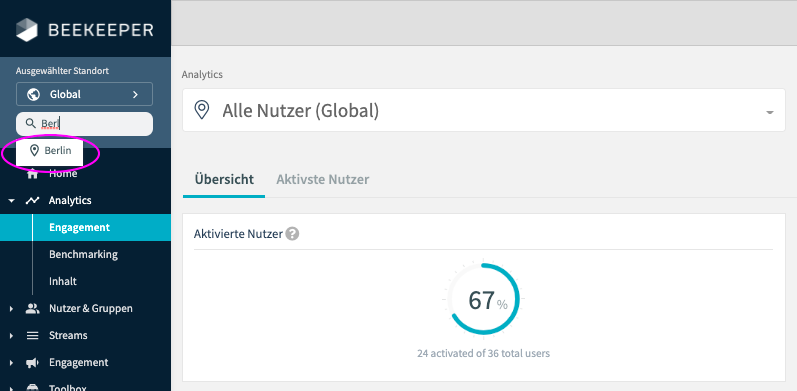This screenshot has width=797, height=391.
Task: Open Analytics in the sidebar
Action: [x=70, y=200]
